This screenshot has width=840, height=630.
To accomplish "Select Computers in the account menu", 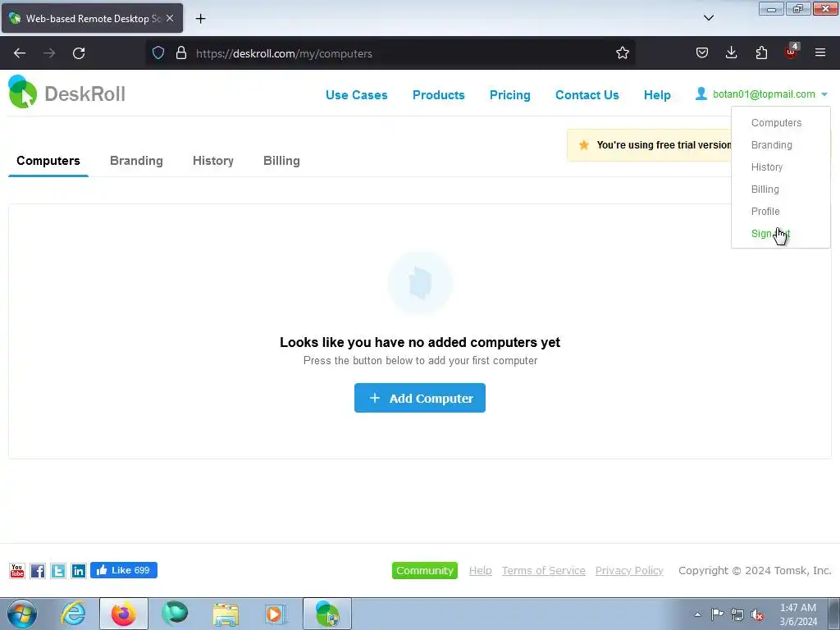I will [x=776, y=123].
